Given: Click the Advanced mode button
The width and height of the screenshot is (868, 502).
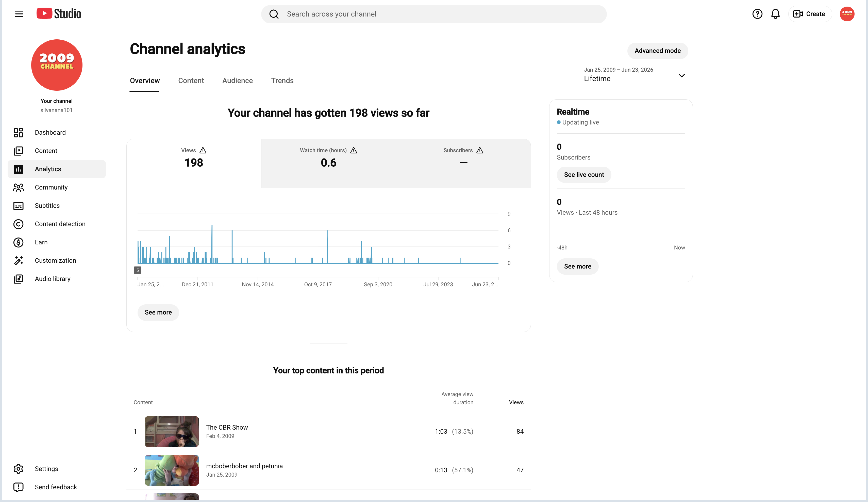Looking at the screenshot, I should click(657, 51).
